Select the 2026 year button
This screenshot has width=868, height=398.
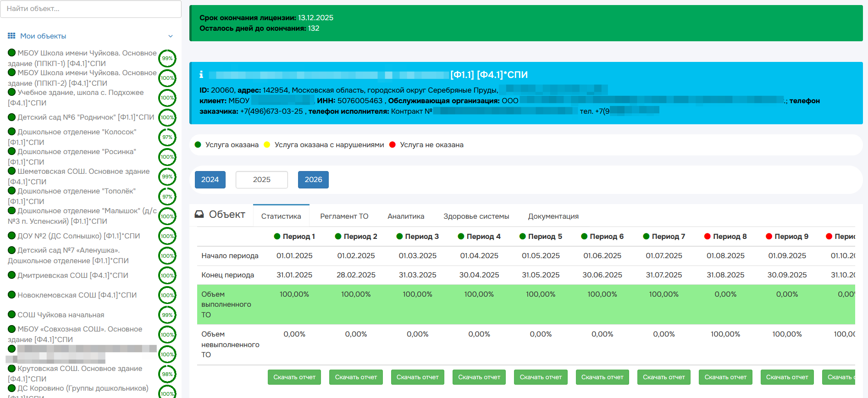(x=313, y=180)
